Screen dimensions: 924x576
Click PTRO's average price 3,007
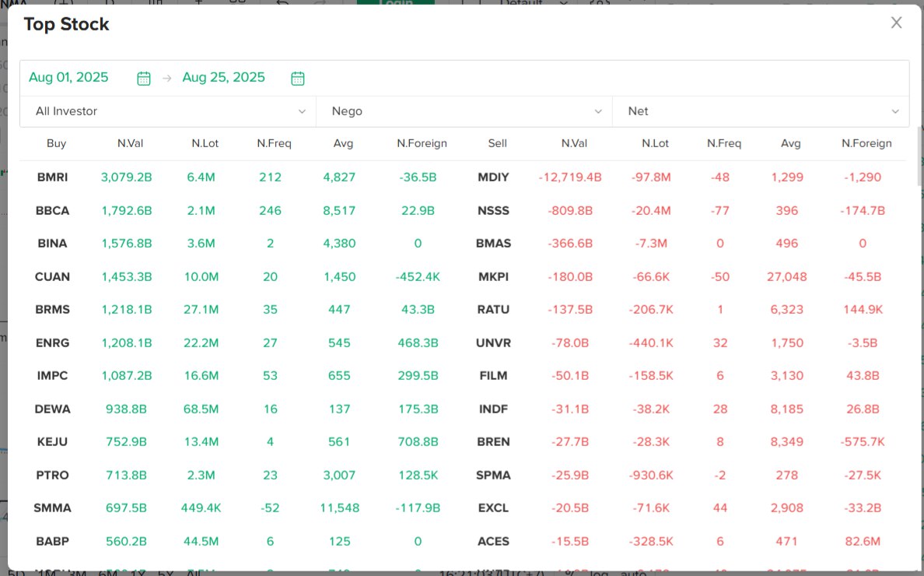(339, 475)
